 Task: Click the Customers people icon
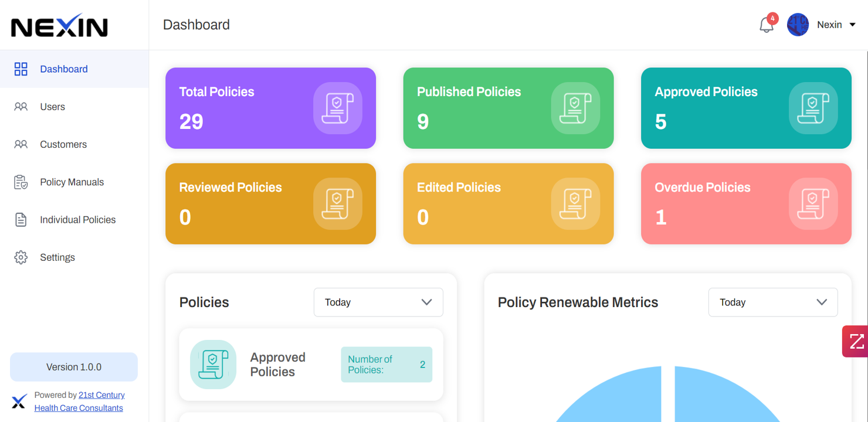[21, 144]
